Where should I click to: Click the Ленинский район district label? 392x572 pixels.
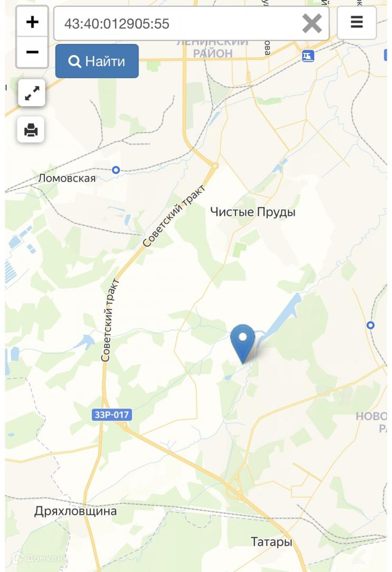(213, 49)
